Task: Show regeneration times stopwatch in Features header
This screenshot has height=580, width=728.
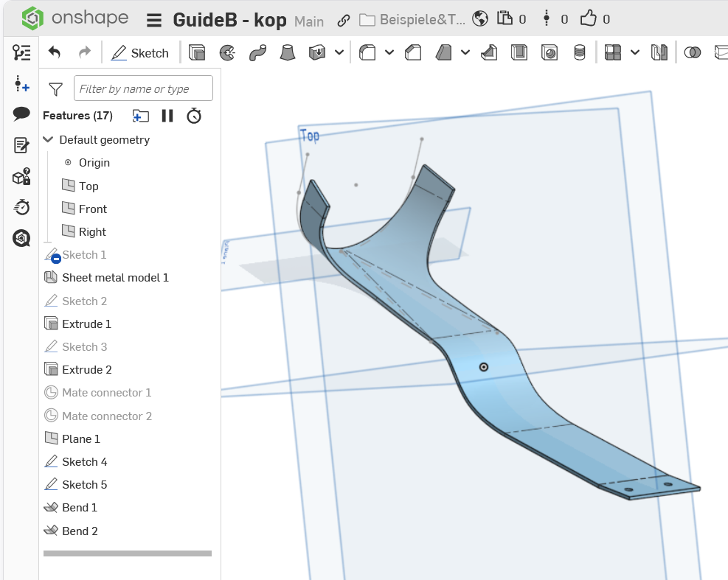Action: tap(194, 116)
